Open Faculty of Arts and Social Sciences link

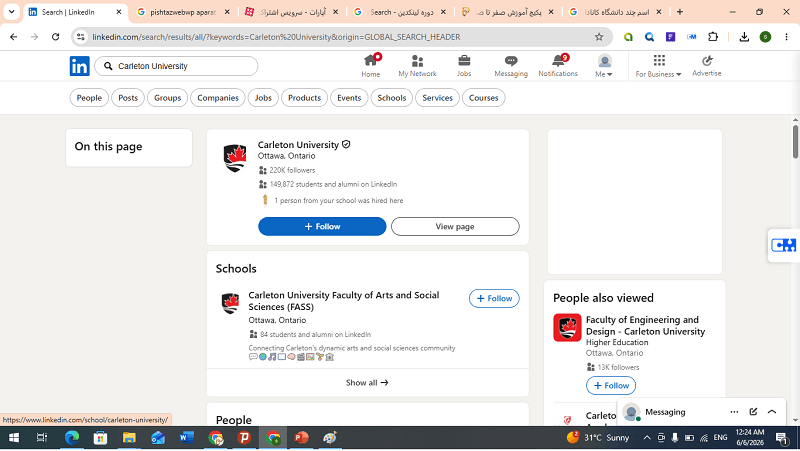point(344,301)
